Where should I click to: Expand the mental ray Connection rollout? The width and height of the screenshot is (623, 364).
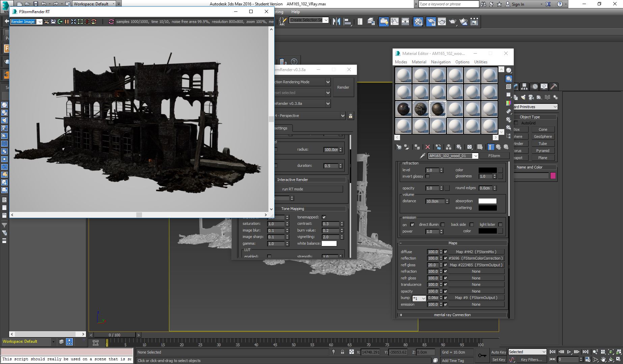(x=453, y=315)
